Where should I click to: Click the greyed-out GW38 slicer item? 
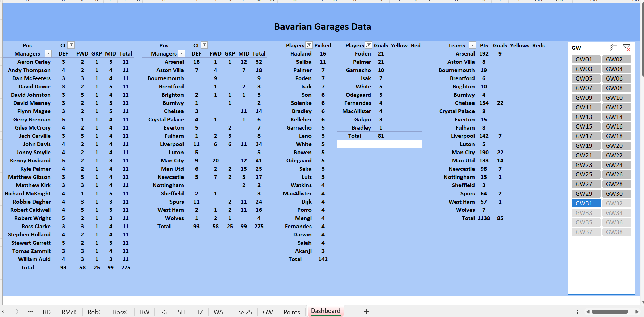(617, 232)
